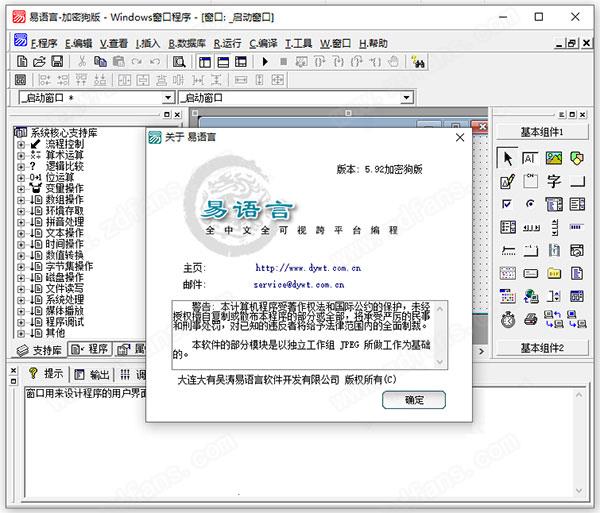Viewport: 600px width, 513px height.
Task: Select the edit box (A|) component
Action: [530, 158]
